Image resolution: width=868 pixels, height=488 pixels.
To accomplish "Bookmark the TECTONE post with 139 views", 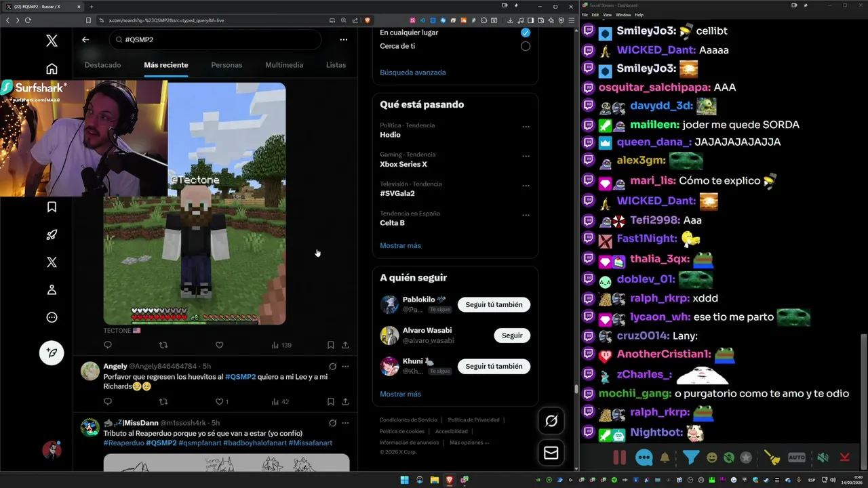I will [330, 345].
